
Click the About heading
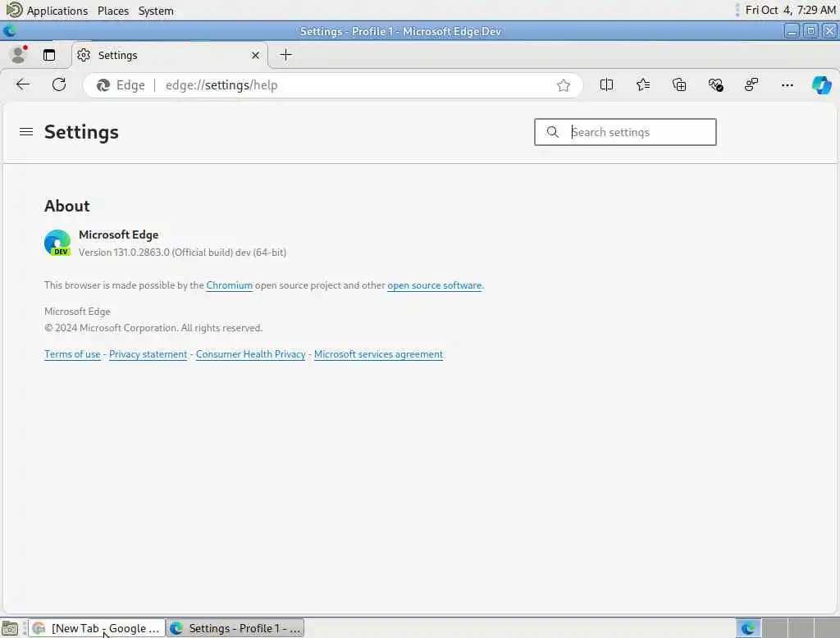pyautogui.click(x=67, y=206)
